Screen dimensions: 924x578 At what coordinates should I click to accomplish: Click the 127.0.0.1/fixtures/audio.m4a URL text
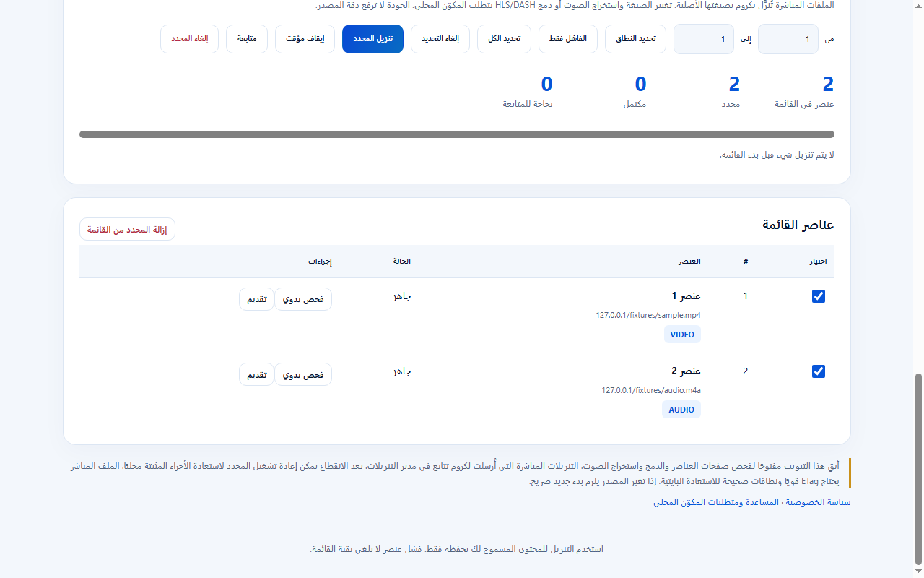point(651,390)
